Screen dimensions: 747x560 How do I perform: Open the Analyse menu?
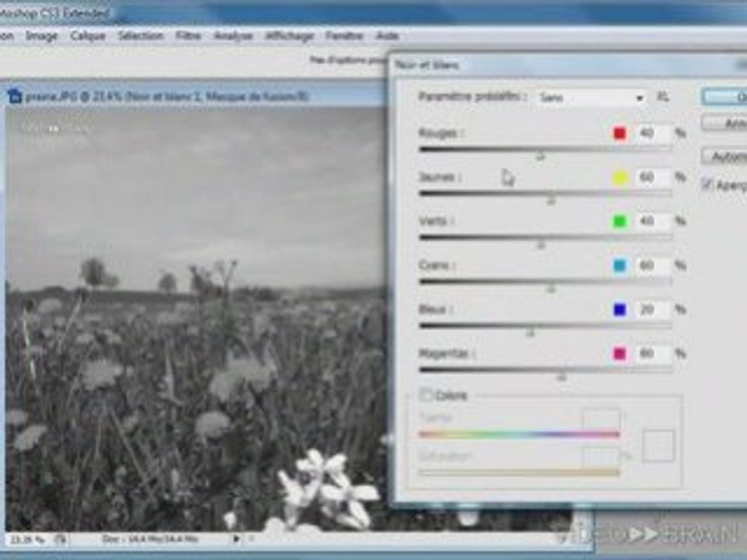pos(233,36)
